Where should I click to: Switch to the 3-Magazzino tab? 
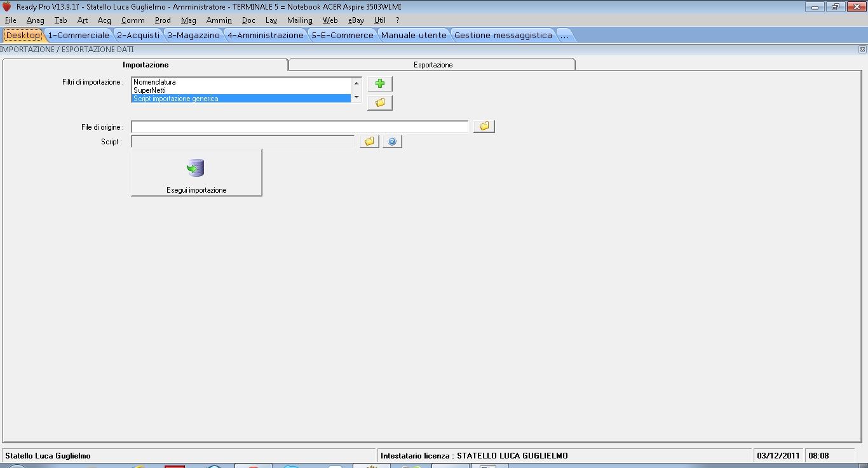(x=193, y=35)
